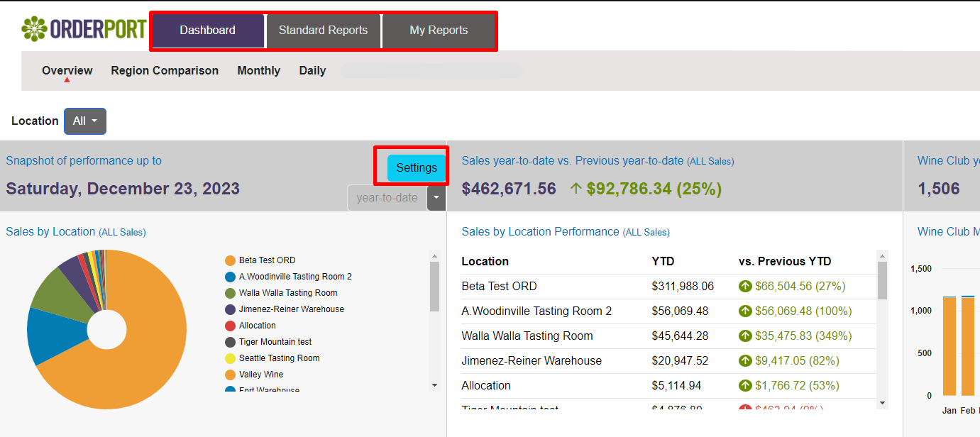The height and width of the screenshot is (437, 980).
Task: Click Walla Walla Tasting Room legend swatch
Action: click(230, 293)
